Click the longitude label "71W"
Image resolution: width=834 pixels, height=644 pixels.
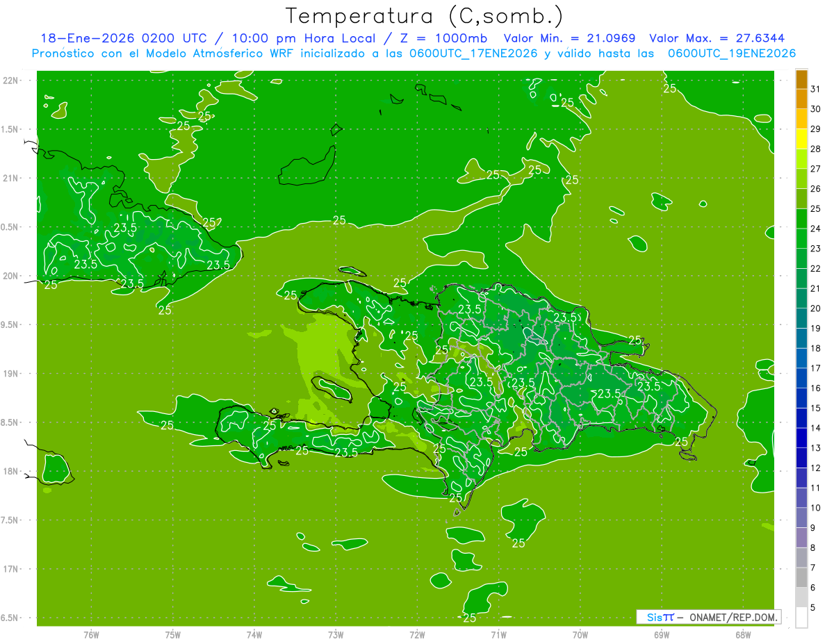[498, 635]
